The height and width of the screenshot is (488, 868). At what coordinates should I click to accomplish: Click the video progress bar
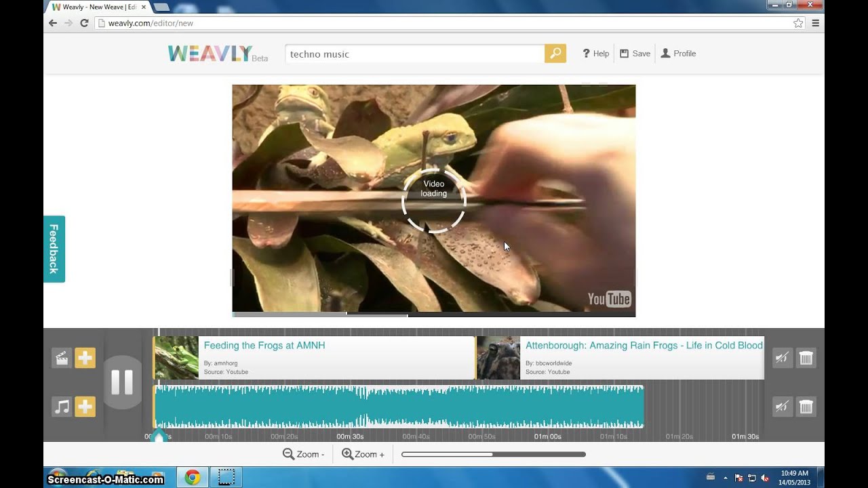coord(434,314)
